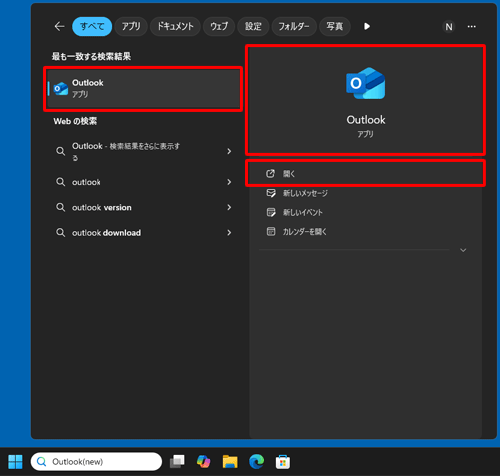This screenshot has width=500, height=476.
Task: Expand chevron beside 'outlook version'
Action: (229, 207)
